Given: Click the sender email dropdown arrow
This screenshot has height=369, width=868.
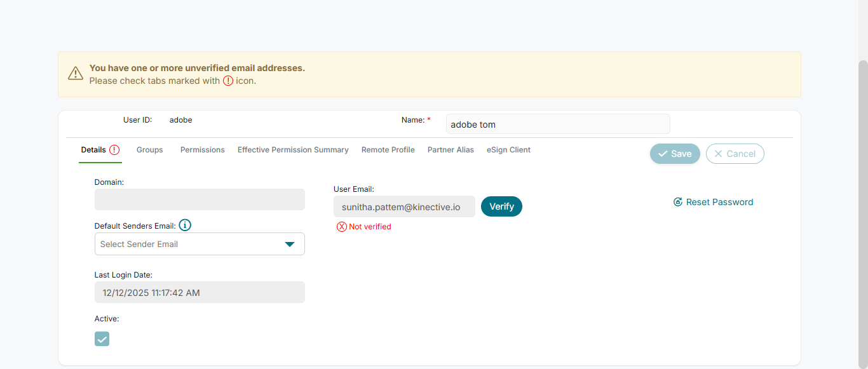Looking at the screenshot, I should click(x=290, y=244).
